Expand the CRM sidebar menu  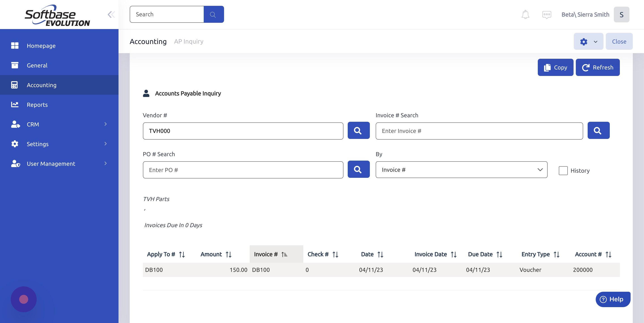32,124
